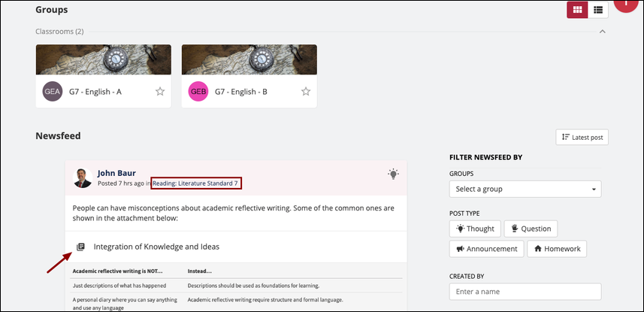Collapse the Classrooms section chevron
644x312 pixels.
(602, 32)
